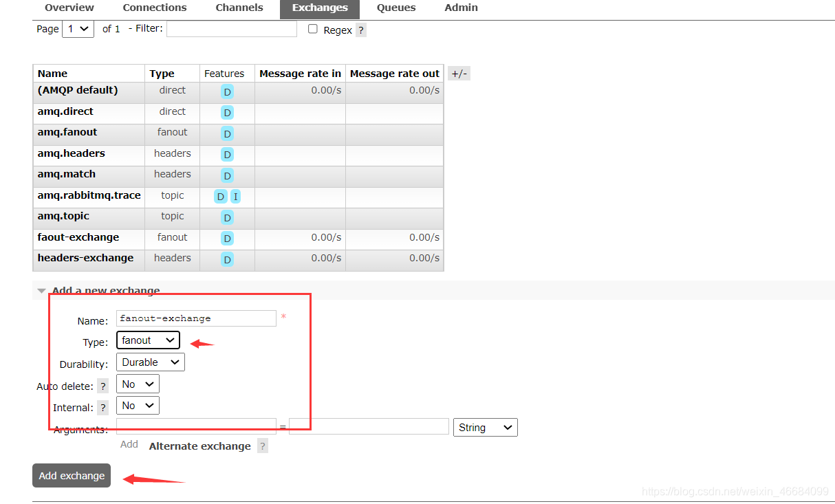Open the Regex help question mark
Screen dimensions: 835x504
click(361, 30)
